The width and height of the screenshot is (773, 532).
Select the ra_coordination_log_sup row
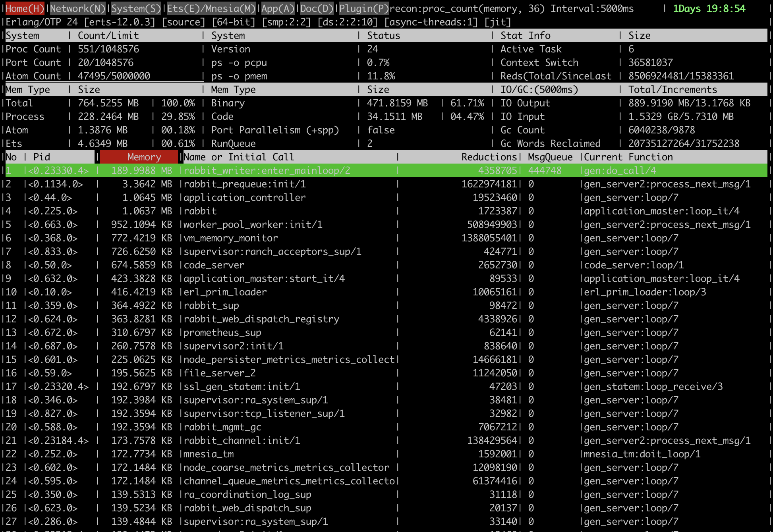point(386,494)
